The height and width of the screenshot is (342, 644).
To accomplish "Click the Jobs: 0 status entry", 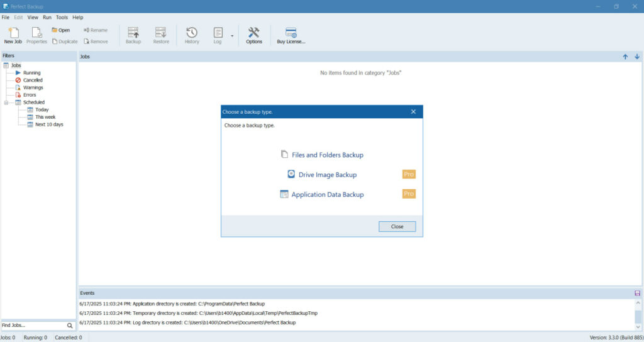I will [8, 338].
